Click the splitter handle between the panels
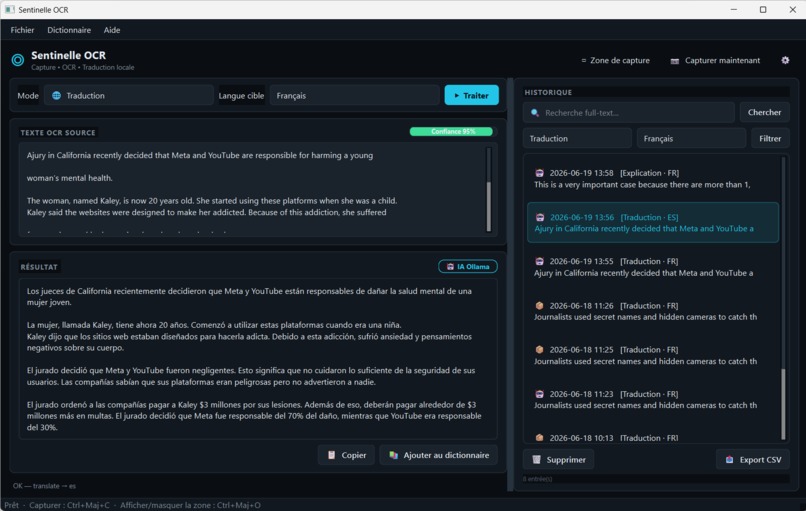This screenshot has width=806, height=511. 510,284
